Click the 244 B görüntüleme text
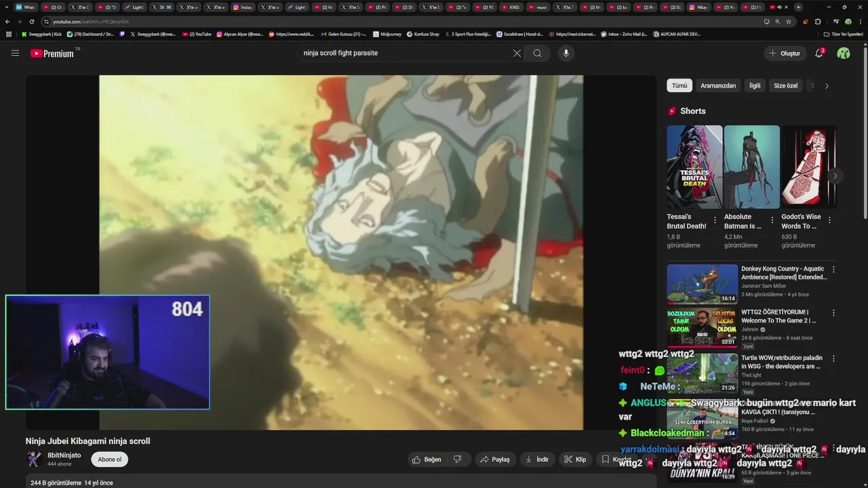868x488 pixels. 56,483
